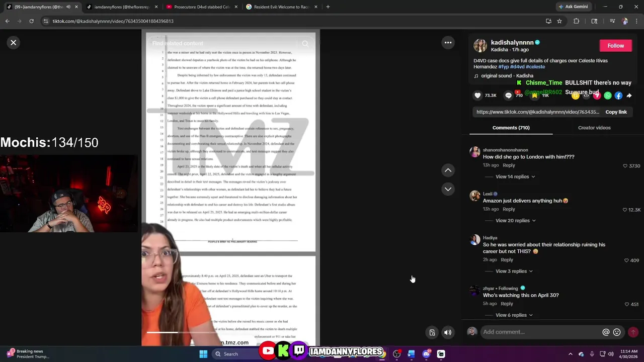Open Discord from the taskbar
This screenshot has width=644, height=362.
click(426, 354)
